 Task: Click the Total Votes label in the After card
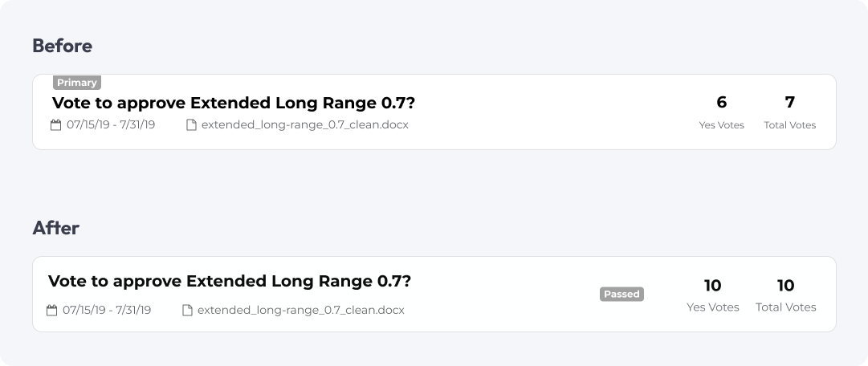click(x=786, y=307)
